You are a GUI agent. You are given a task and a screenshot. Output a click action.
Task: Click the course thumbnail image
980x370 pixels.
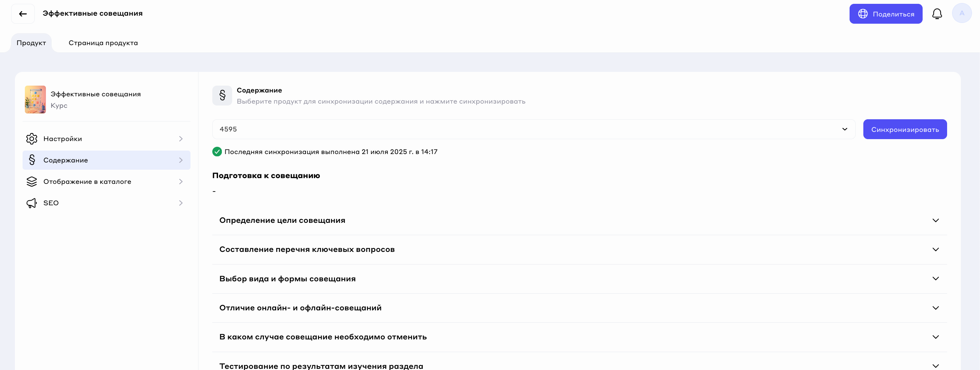point(35,99)
